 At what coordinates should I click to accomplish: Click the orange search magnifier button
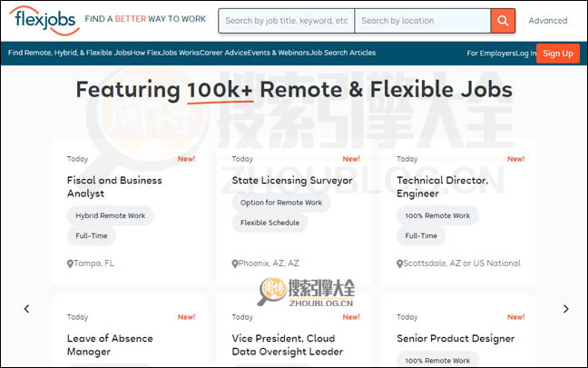[502, 20]
